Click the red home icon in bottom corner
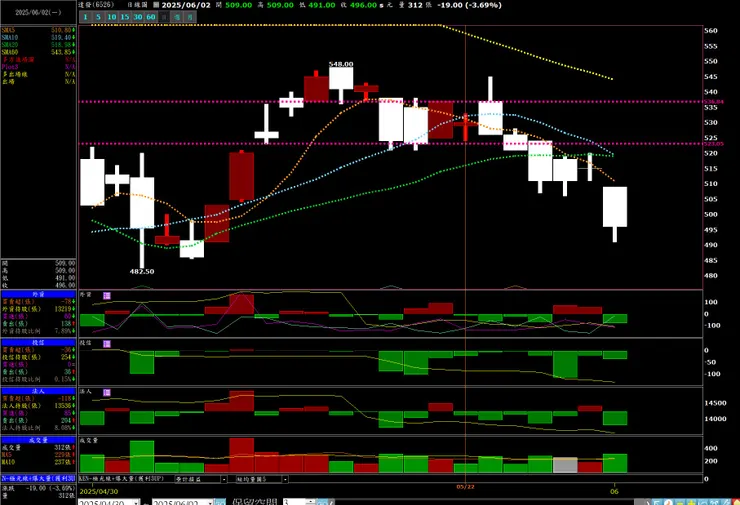This screenshot has width=740, height=505. [735, 502]
